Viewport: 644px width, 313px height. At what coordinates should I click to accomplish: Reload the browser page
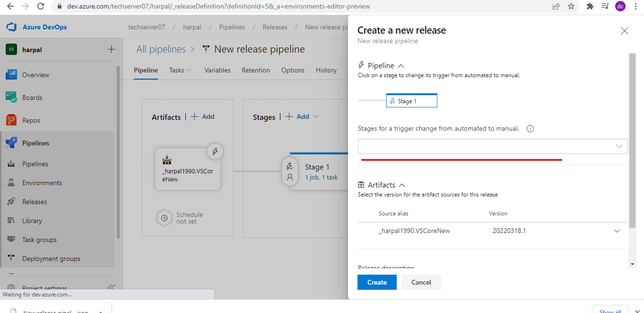coord(41,6)
